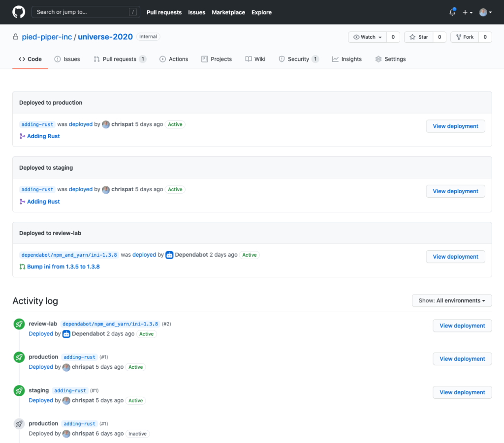Open the notifications bell

tap(452, 12)
